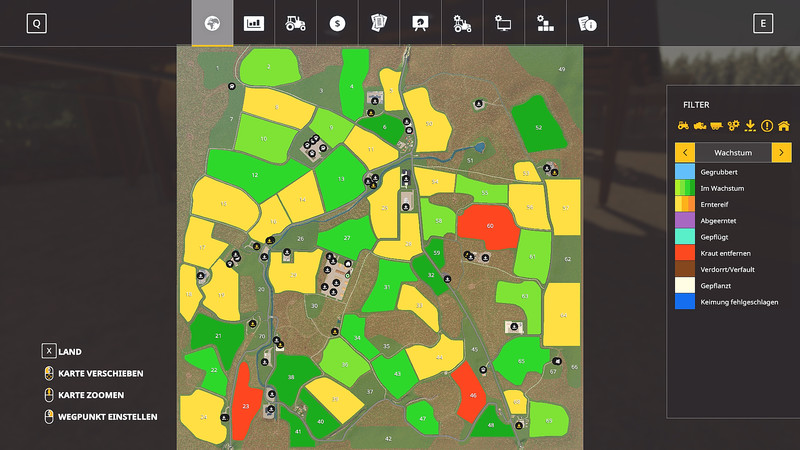Toggle the exclamation mark filter
800x450 pixels.
[767, 126]
